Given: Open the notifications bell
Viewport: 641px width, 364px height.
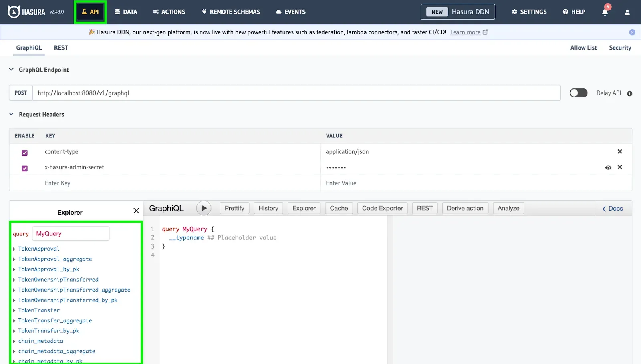Looking at the screenshot, I should click(x=605, y=12).
